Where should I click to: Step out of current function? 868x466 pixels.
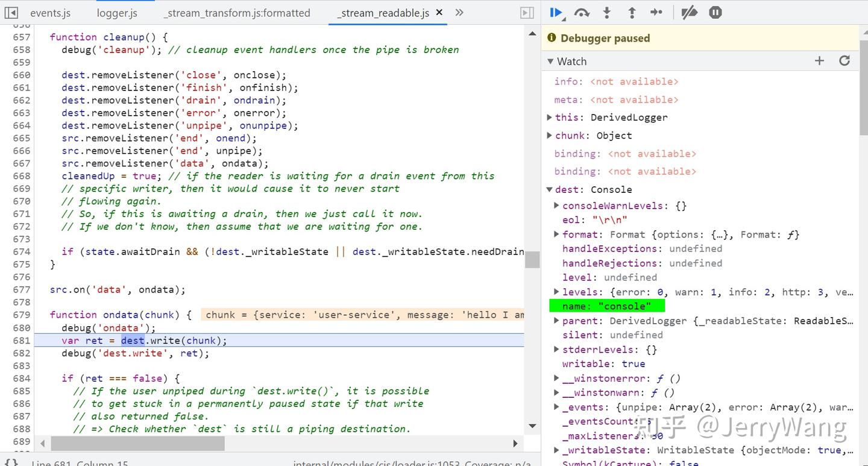pyautogui.click(x=632, y=13)
